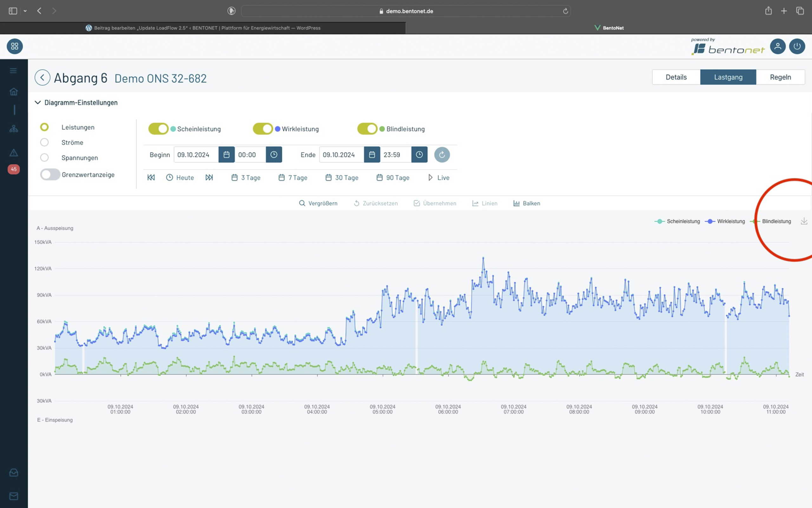Select the Leistungen radio option

(x=44, y=127)
